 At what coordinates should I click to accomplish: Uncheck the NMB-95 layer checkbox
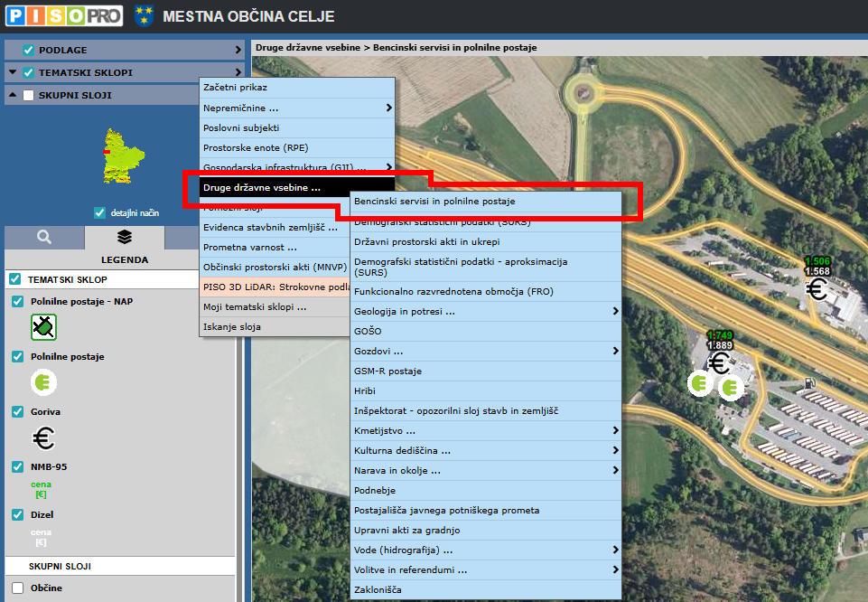18,467
